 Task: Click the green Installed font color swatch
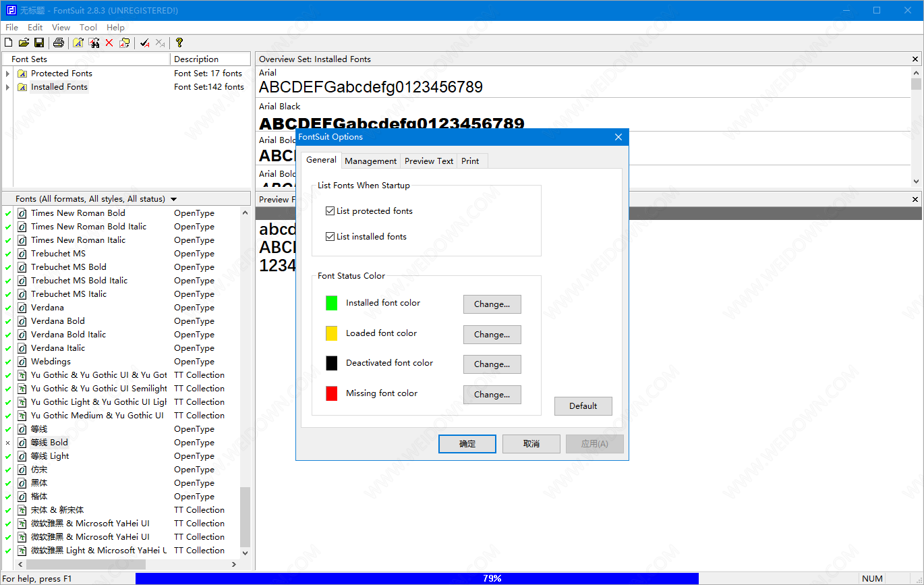point(332,303)
